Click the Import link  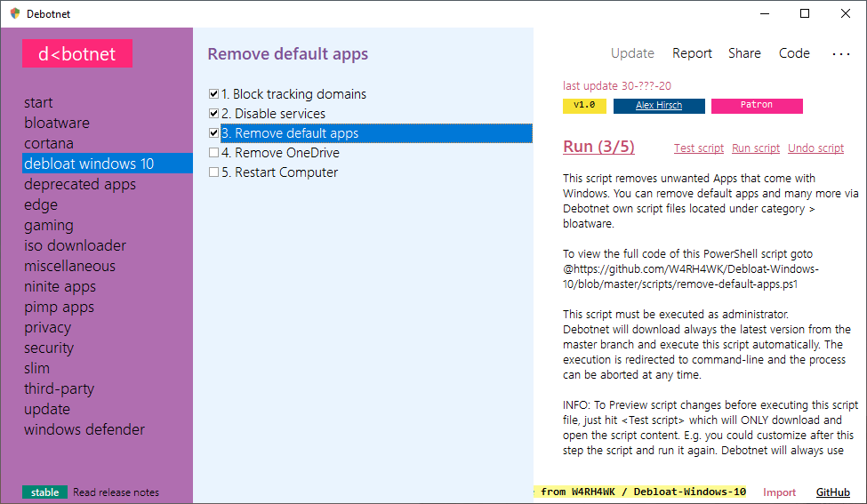coord(779,492)
